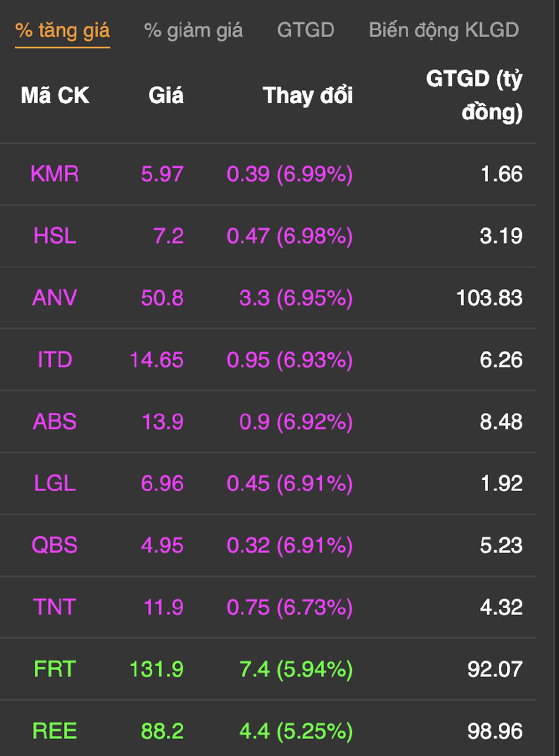
Task: View the REE stock row
Action: (x=268, y=731)
